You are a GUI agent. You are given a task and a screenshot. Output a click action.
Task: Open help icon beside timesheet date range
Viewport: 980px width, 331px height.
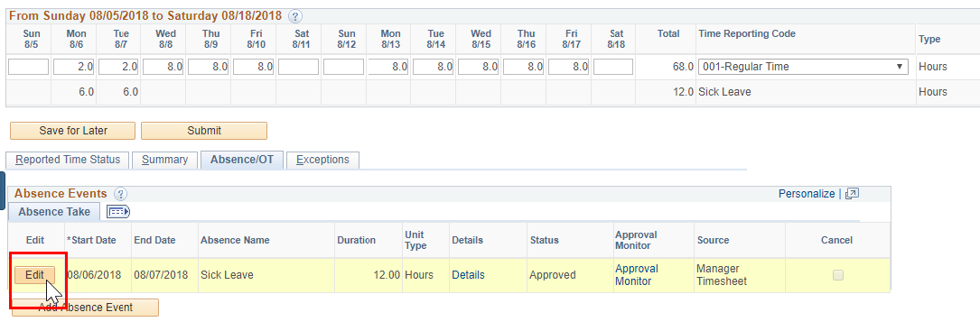tap(295, 16)
